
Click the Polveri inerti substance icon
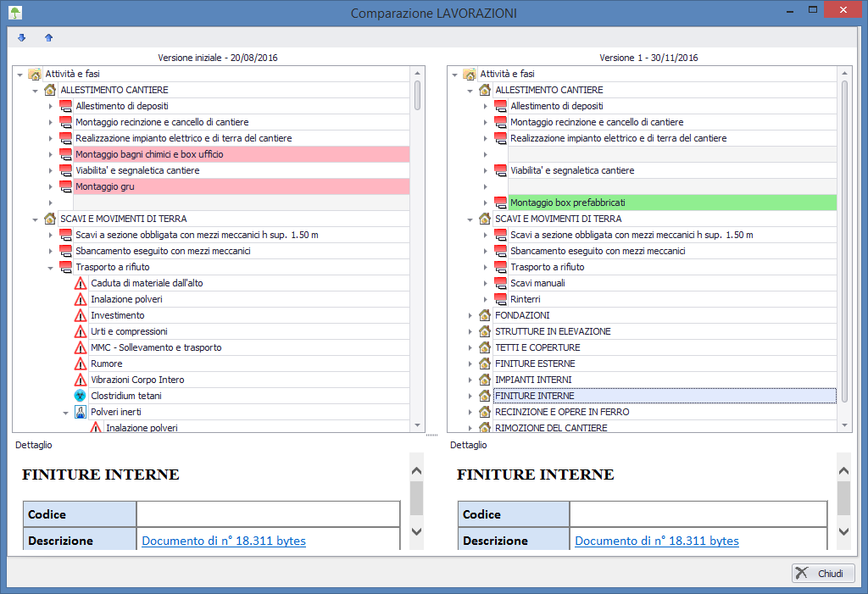tap(81, 412)
